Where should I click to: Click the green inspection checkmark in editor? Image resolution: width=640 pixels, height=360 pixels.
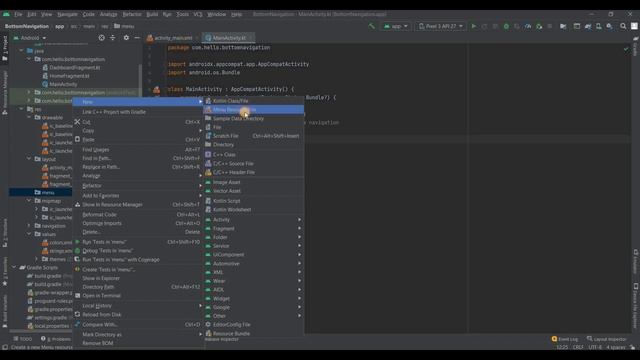pos(626,49)
